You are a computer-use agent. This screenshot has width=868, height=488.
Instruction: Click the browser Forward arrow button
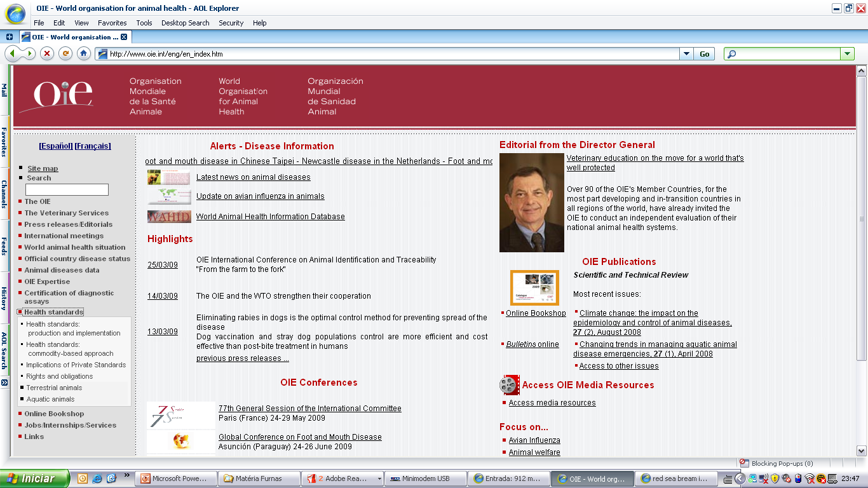tap(28, 54)
